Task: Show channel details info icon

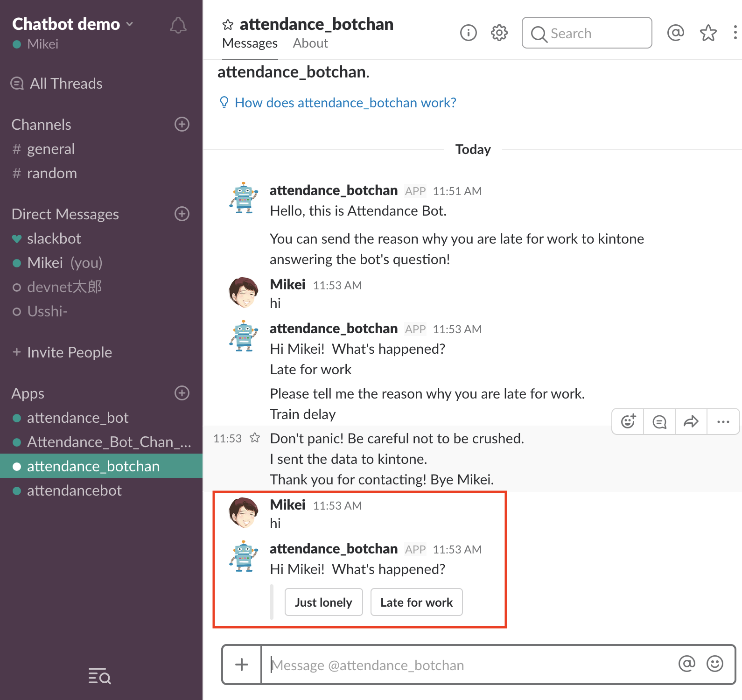Action: pos(468,33)
